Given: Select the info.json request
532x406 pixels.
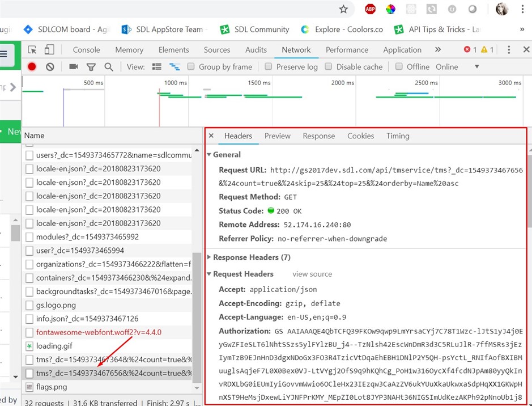Looking at the screenshot, I should pyautogui.click(x=108, y=319).
